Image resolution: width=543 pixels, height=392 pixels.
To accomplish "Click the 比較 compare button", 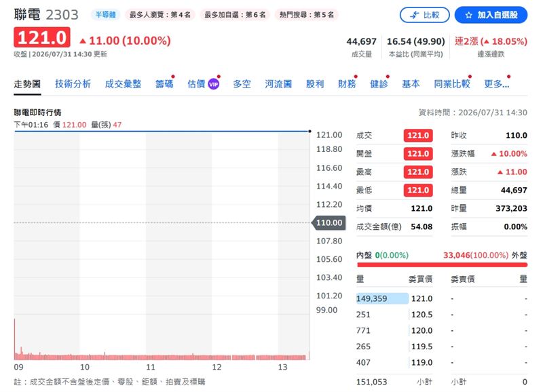I will click(x=425, y=15).
